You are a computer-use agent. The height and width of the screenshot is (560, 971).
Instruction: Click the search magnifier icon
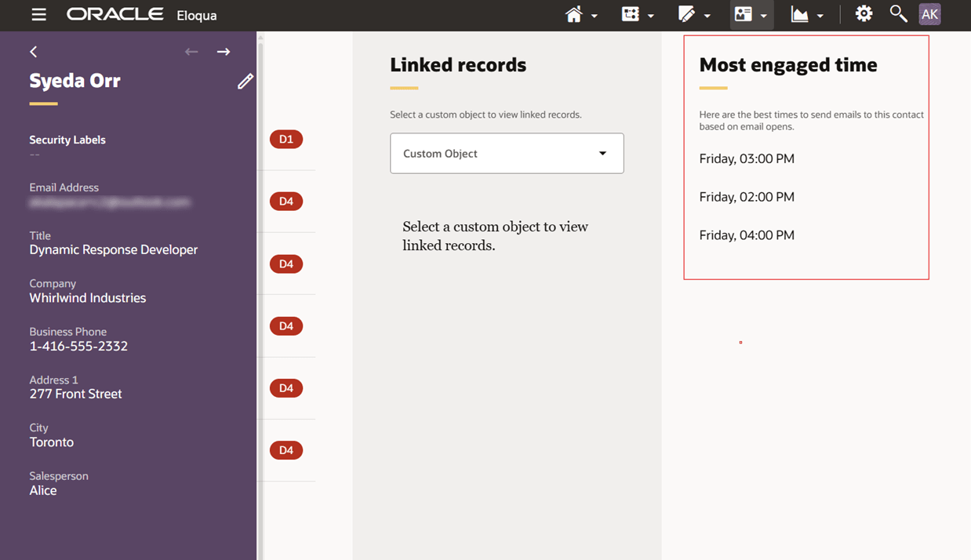[898, 14]
